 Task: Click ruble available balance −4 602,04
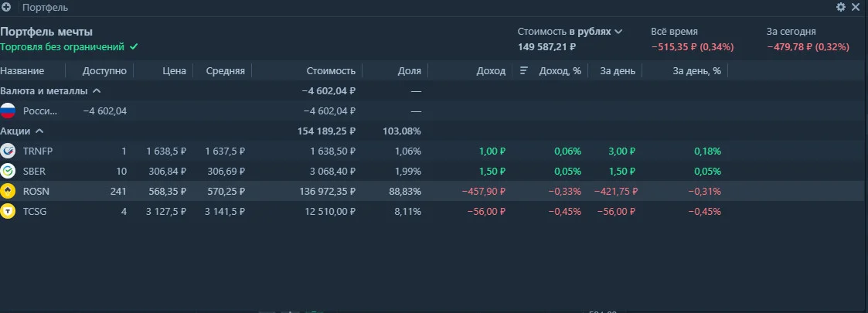click(104, 111)
